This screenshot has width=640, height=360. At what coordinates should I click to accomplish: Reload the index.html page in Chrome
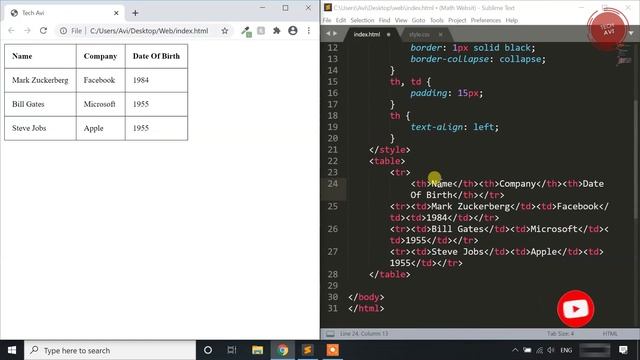tap(43, 31)
